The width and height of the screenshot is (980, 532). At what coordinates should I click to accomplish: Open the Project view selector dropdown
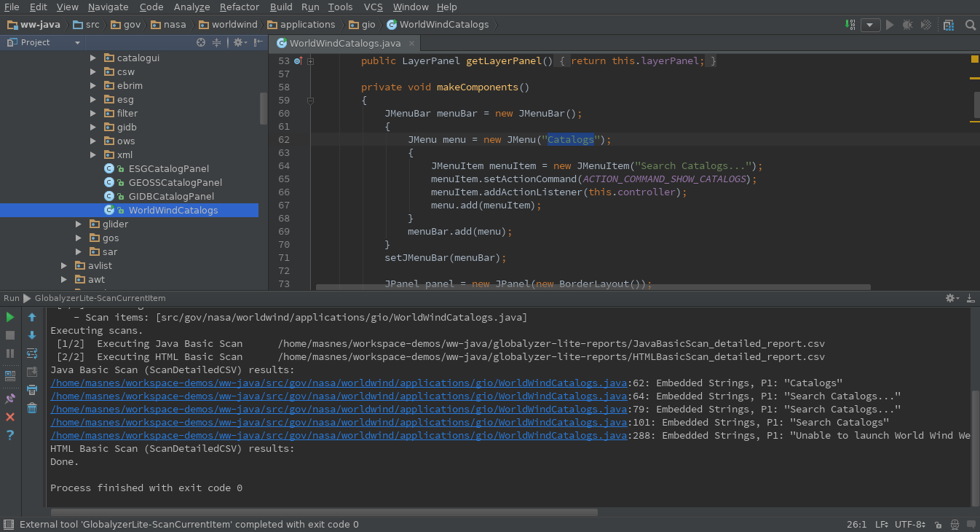click(x=77, y=42)
